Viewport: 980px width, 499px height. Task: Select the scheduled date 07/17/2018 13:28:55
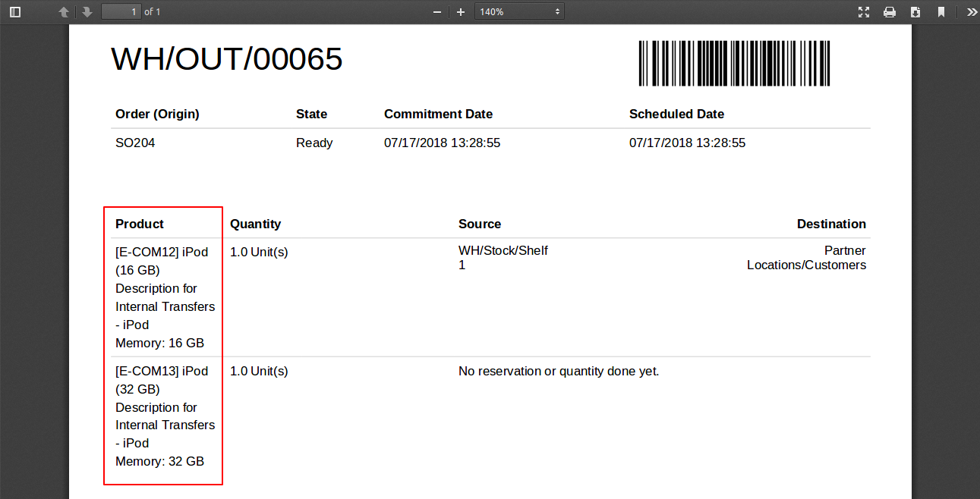(x=687, y=143)
